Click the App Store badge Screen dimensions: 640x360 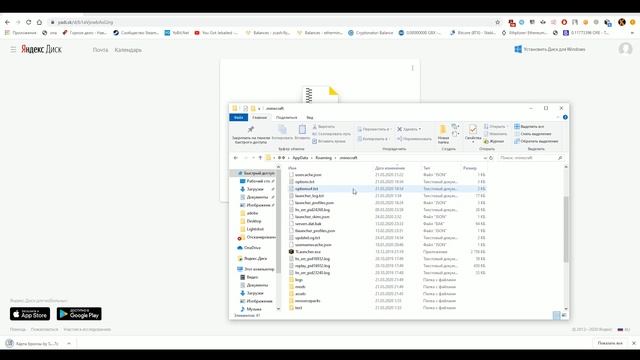point(30,314)
